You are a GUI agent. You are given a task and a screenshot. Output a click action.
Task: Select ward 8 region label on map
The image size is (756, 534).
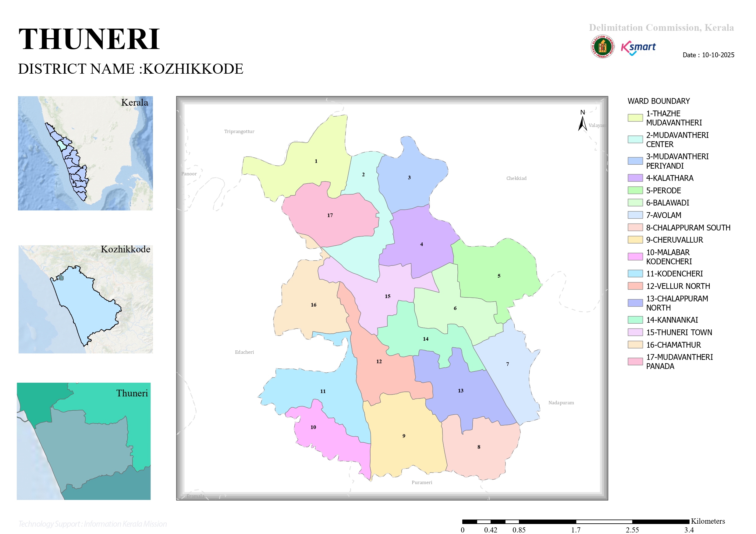[x=479, y=447]
